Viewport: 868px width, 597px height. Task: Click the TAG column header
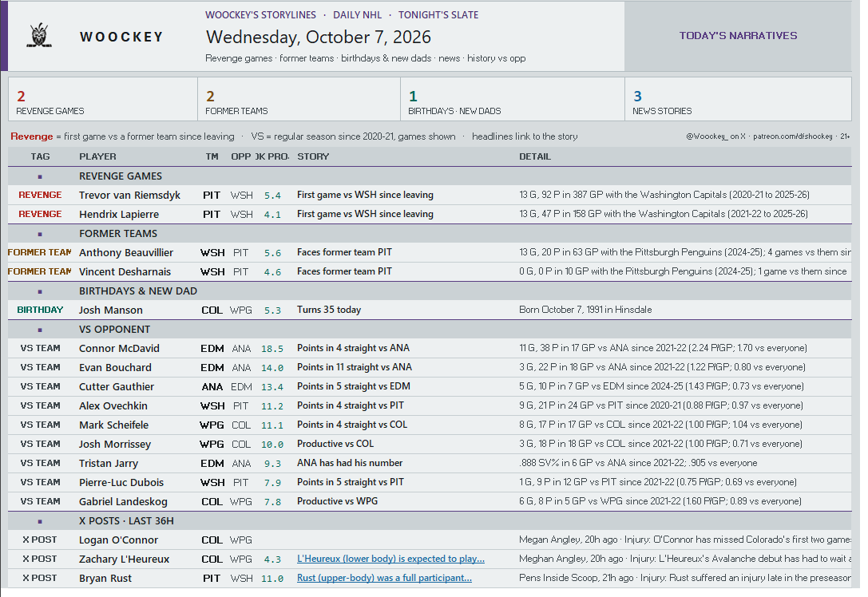[x=40, y=156]
